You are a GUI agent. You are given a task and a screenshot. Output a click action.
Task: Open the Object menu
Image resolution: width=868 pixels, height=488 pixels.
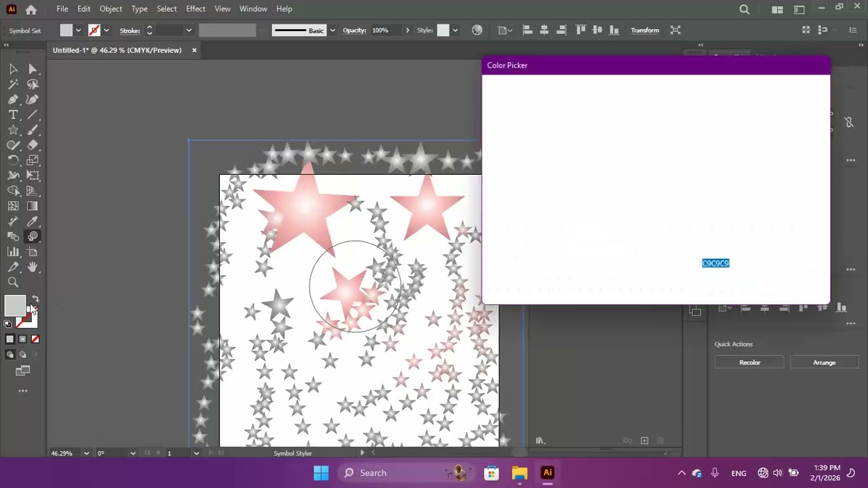pyautogui.click(x=111, y=9)
